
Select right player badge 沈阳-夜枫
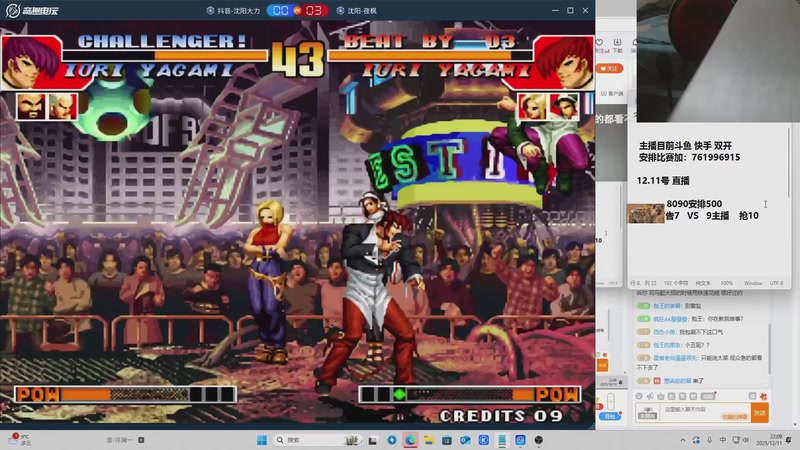click(x=356, y=11)
